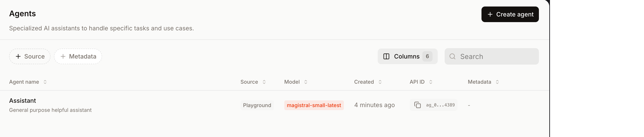Image resolution: width=644 pixels, height=137 pixels.
Task: Copy the agent API ID icon
Action: 417,105
